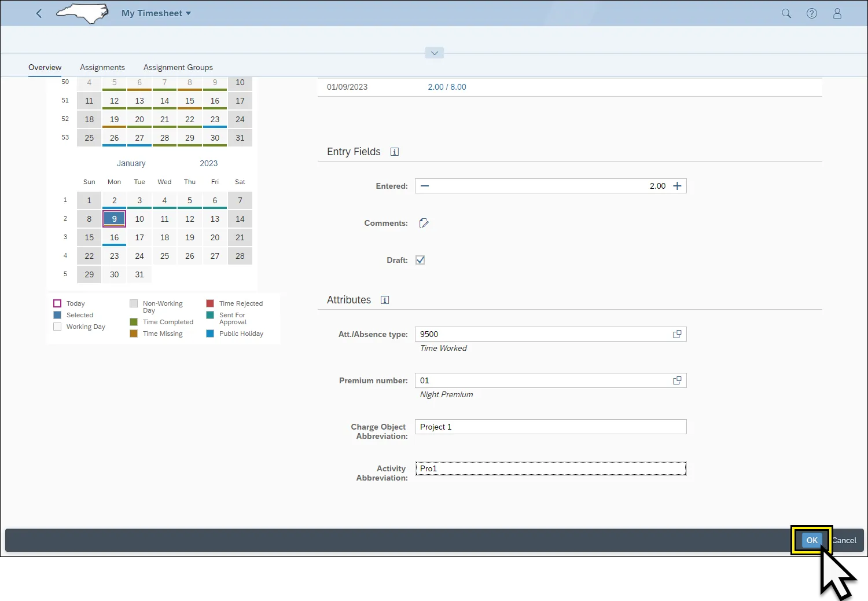Screen dimensions: 868x601
Task: Click the Activity Abbreviation input field
Action: point(550,468)
